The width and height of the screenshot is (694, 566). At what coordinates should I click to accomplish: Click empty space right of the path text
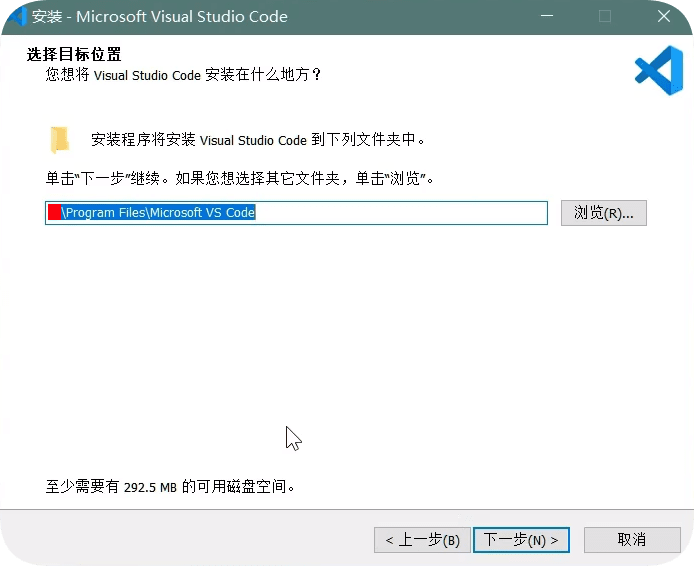400,213
